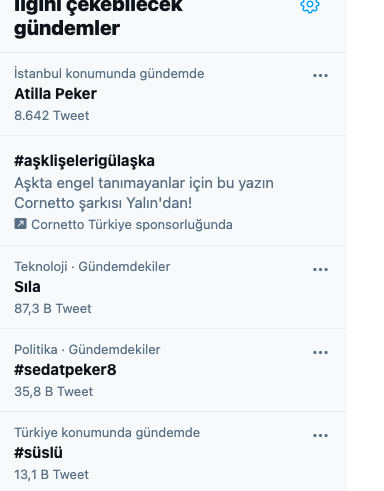Click the 13,1 B Tweet count

click(52, 475)
